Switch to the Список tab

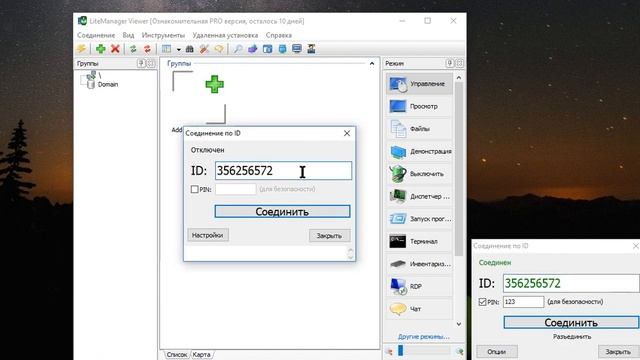coord(177,355)
